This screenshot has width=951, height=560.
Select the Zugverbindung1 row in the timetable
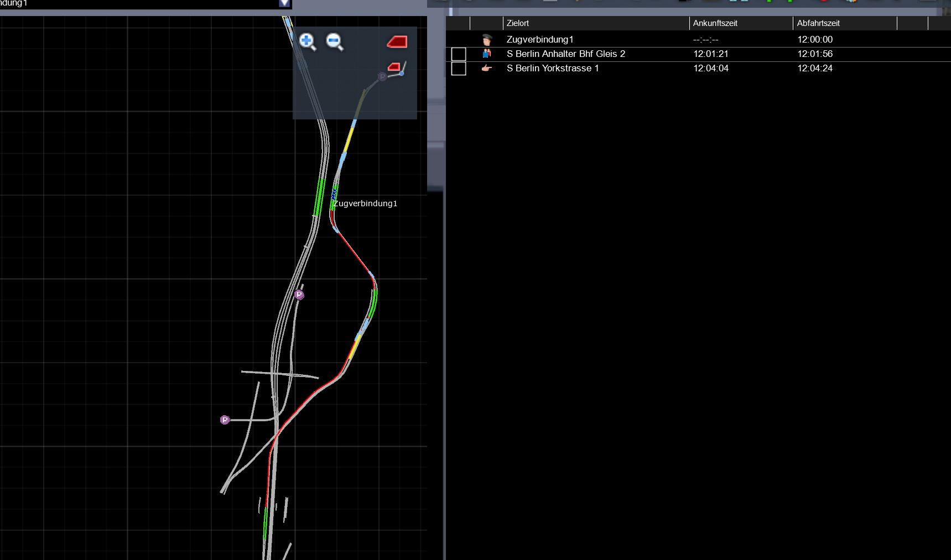click(x=698, y=39)
